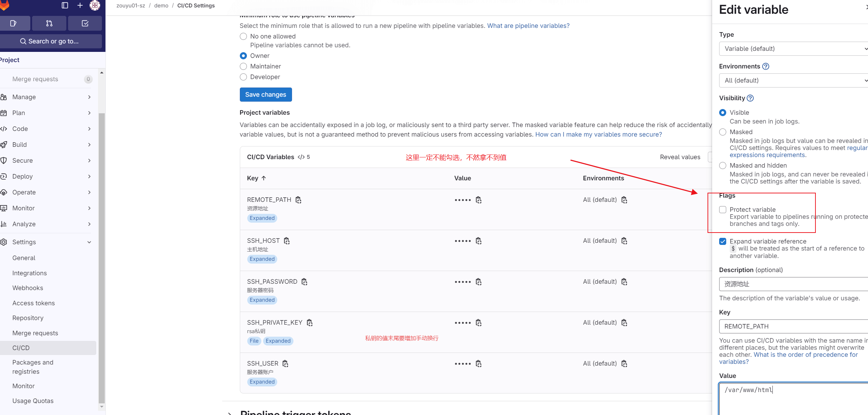Click the Save changes button

click(x=266, y=94)
